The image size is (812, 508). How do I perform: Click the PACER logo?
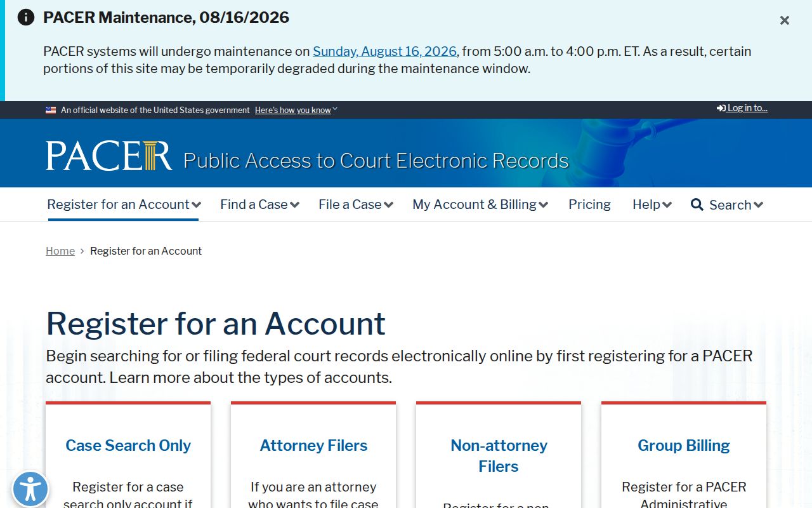coord(109,156)
